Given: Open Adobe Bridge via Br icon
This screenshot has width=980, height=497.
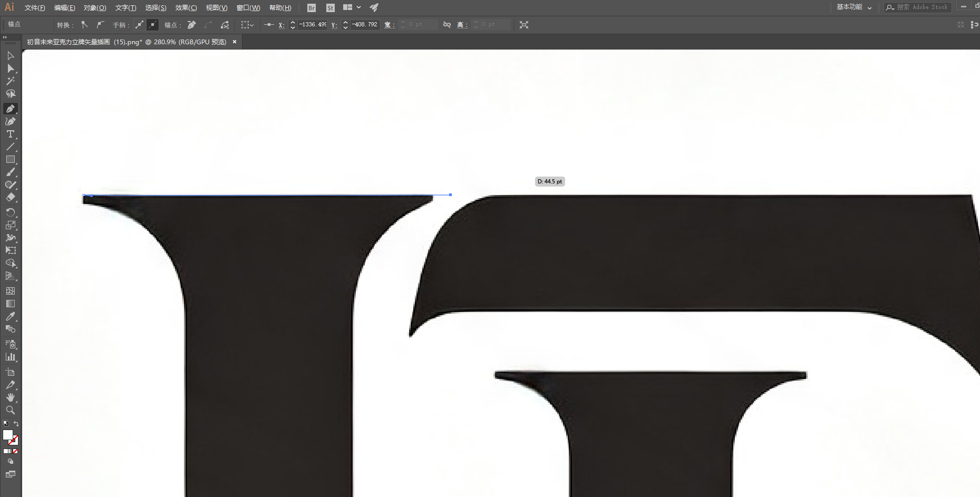Looking at the screenshot, I should 312,8.
